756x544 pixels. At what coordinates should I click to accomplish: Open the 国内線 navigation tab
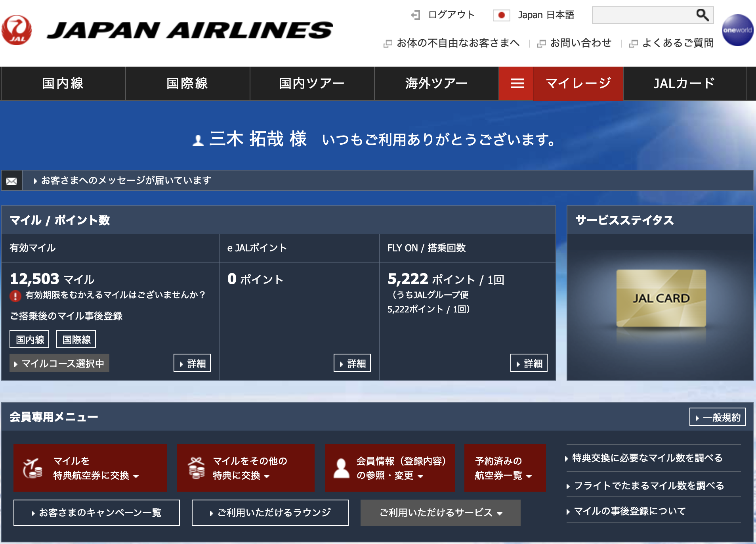coord(63,83)
